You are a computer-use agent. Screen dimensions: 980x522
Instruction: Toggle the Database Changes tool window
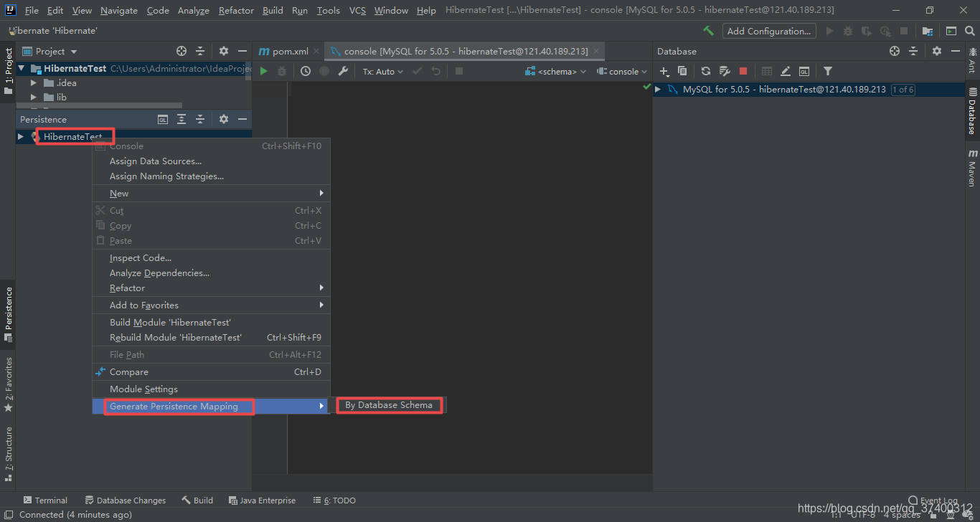coord(125,500)
